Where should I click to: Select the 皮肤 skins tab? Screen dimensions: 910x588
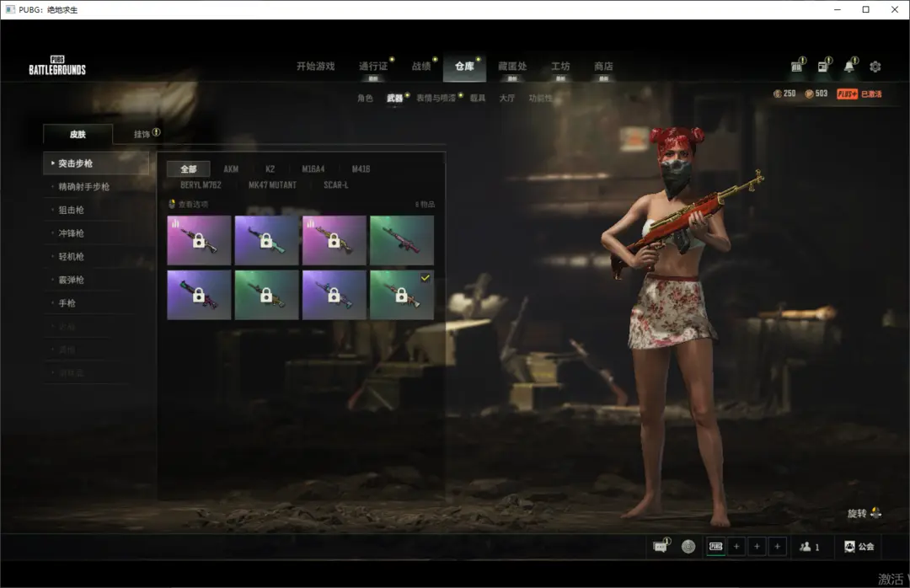click(x=78, y=134)
